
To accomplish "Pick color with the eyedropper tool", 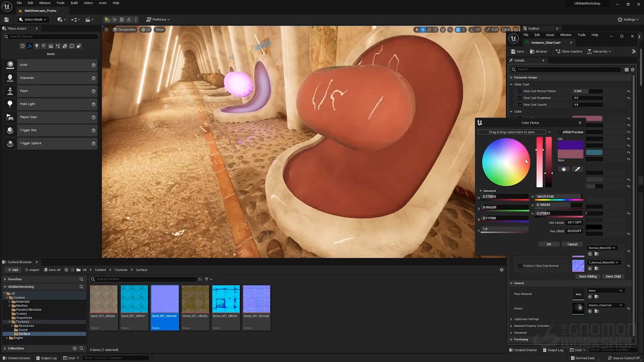I will (577, 169).
